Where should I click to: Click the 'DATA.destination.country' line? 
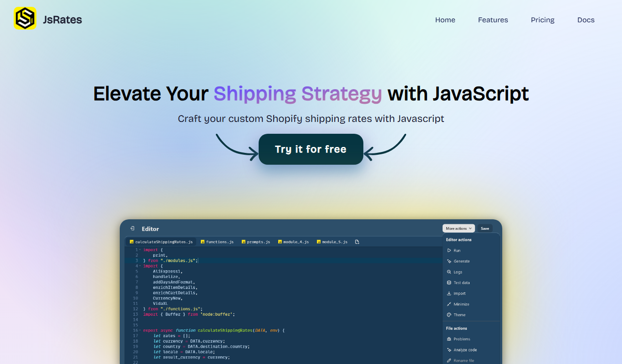coord(201,347)
